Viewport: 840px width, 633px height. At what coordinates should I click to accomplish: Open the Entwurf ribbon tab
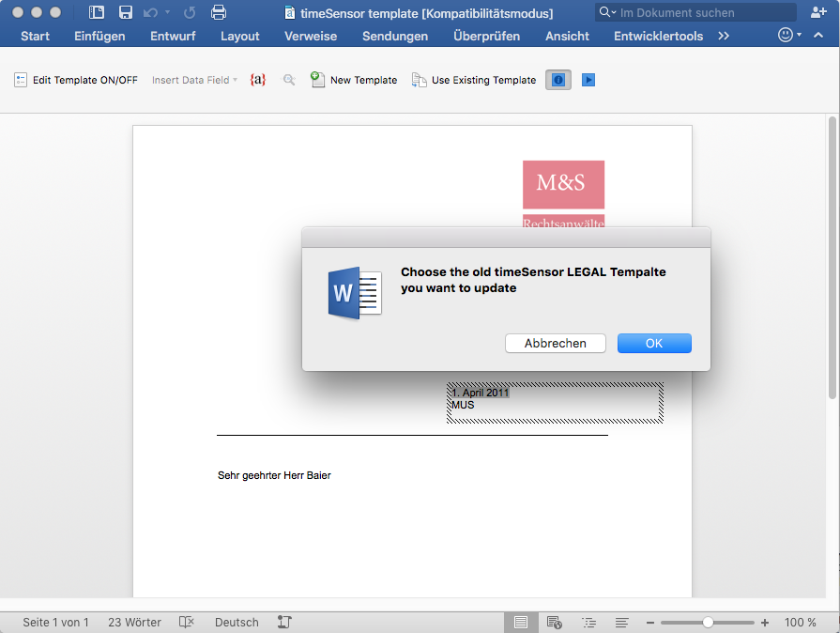pyautogui.click(x=173, y=36)
